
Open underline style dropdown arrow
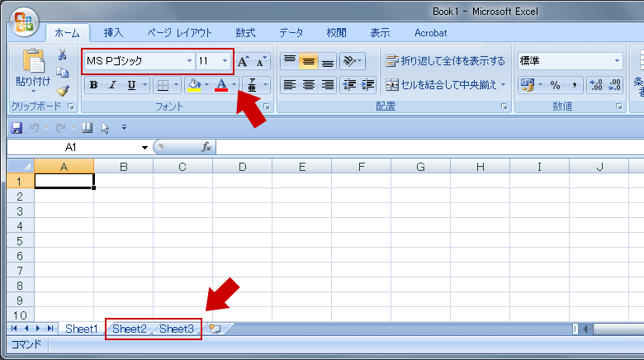pyautogui.click(x=145, y=85)
